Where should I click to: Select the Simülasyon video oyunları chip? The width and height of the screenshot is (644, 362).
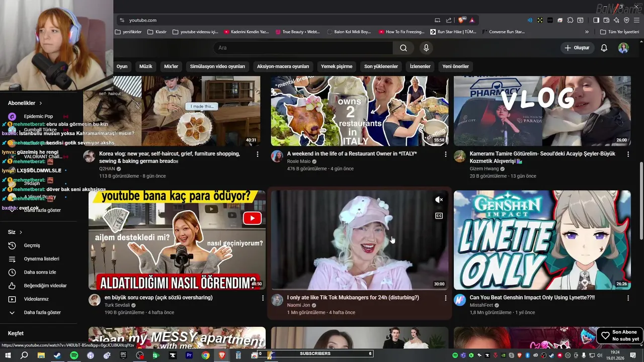(x=217, y=66)
